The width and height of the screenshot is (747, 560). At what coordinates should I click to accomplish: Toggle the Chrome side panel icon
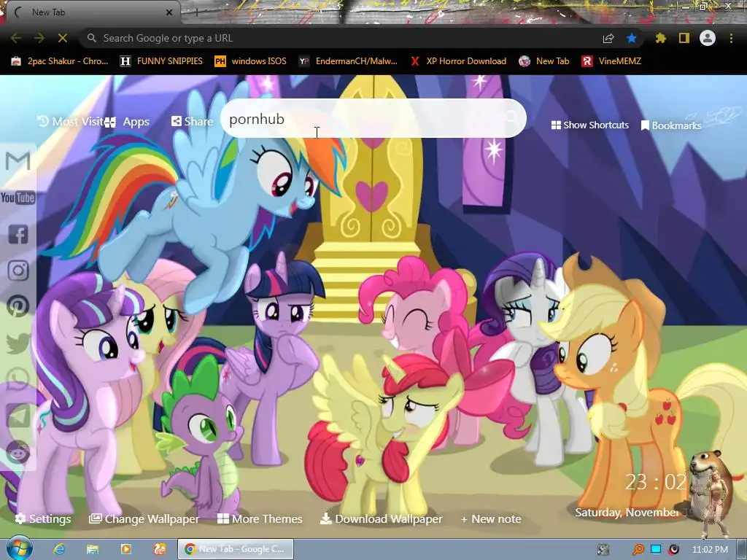click(684, 38)
